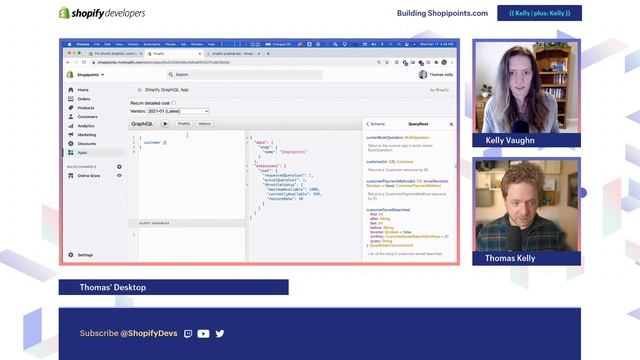The height and width of the screenshot is (360, 640).
Task: Open the Twitch icon next to Subscribe
Action: point(188,334)
